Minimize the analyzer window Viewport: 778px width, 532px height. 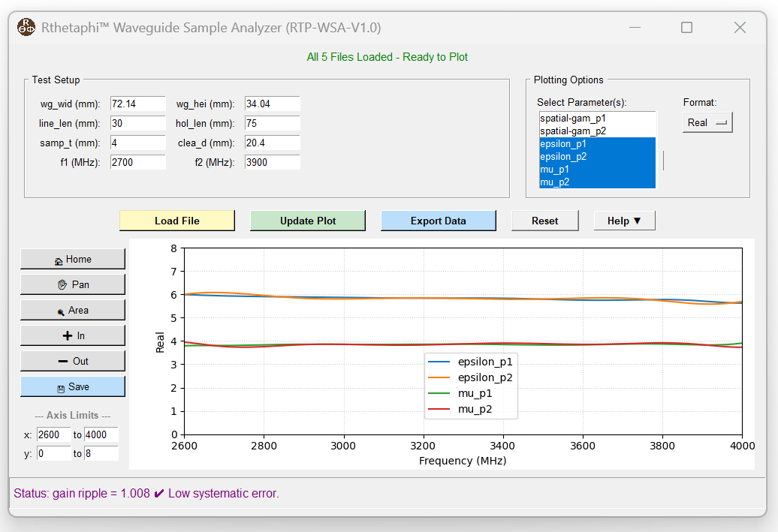635,27
